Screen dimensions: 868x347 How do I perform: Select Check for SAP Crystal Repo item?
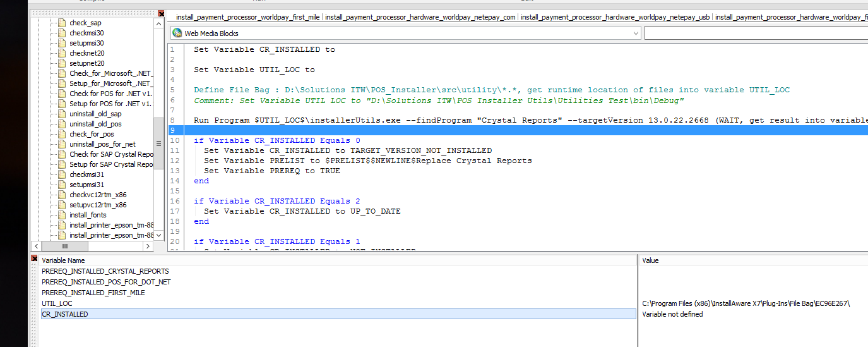tap(111, 154)
